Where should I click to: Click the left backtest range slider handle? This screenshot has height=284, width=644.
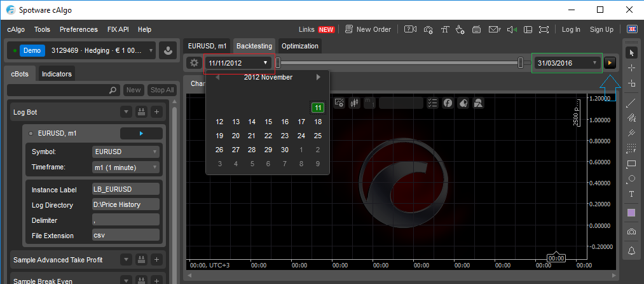pyautogui.click(x=278, y=63)
